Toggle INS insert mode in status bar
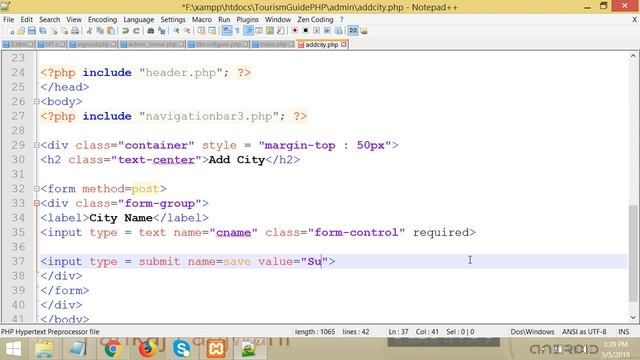 click(x=624, y=332)
